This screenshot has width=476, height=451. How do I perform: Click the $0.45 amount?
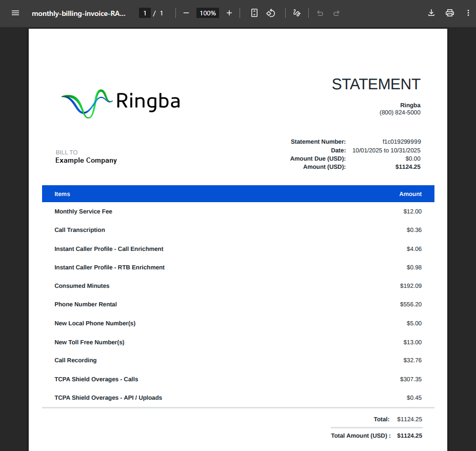coord(414,398)
